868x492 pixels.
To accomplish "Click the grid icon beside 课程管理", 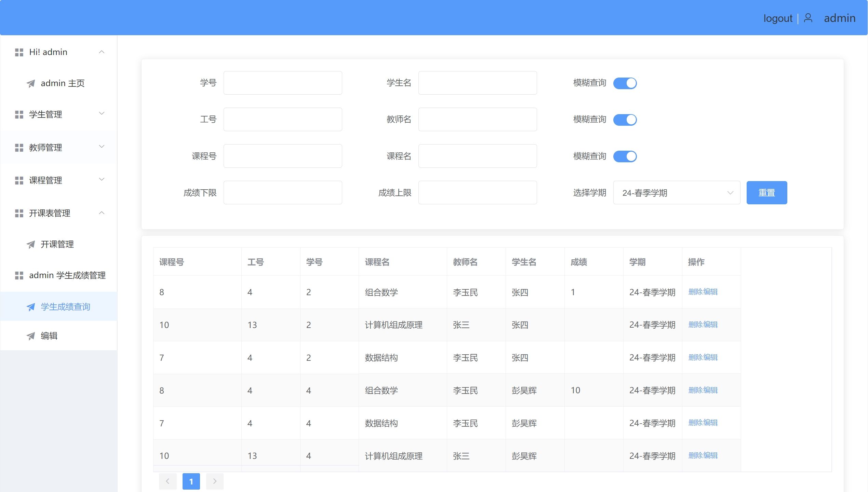I will [x=19, y=180].
